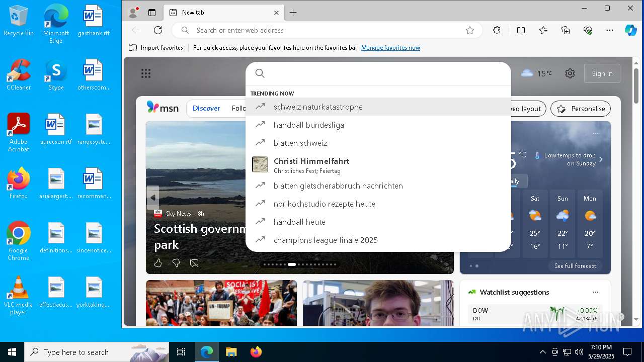Choose the 'Christi Himmelfahrt' suggestion

[378, 164]
